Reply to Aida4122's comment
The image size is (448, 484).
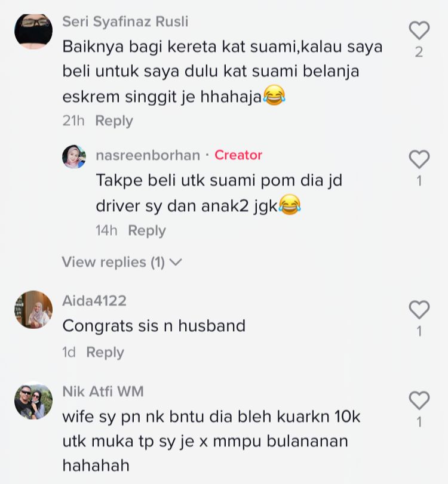(x=105, y=352)
